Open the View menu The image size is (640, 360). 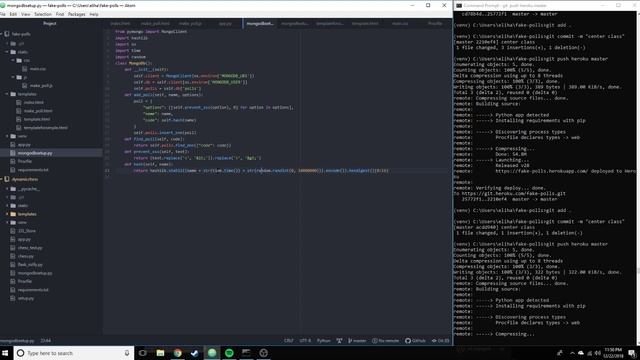click(26, 14)
